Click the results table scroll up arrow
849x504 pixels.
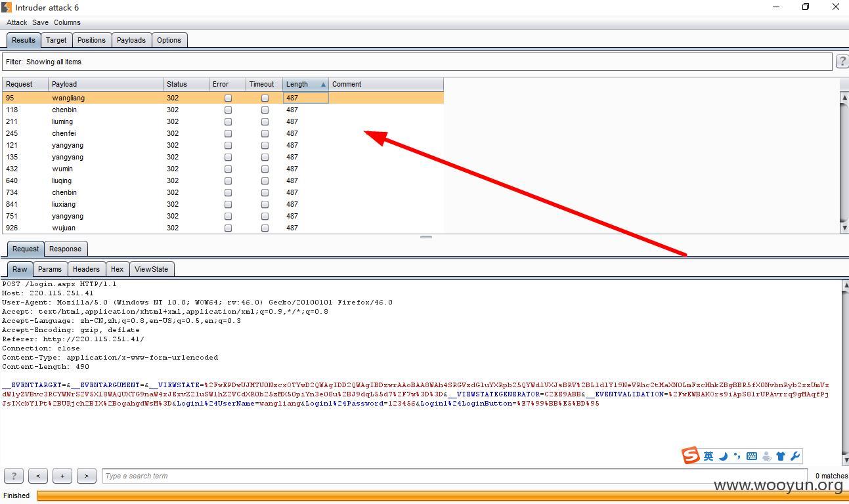tap(844, 97)
